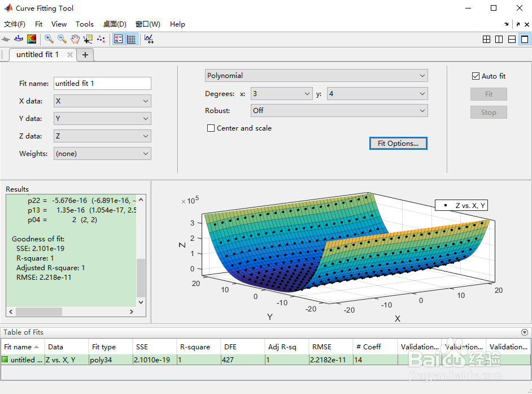
Task: Open the Help menu
Action: [x=177, y=24]
